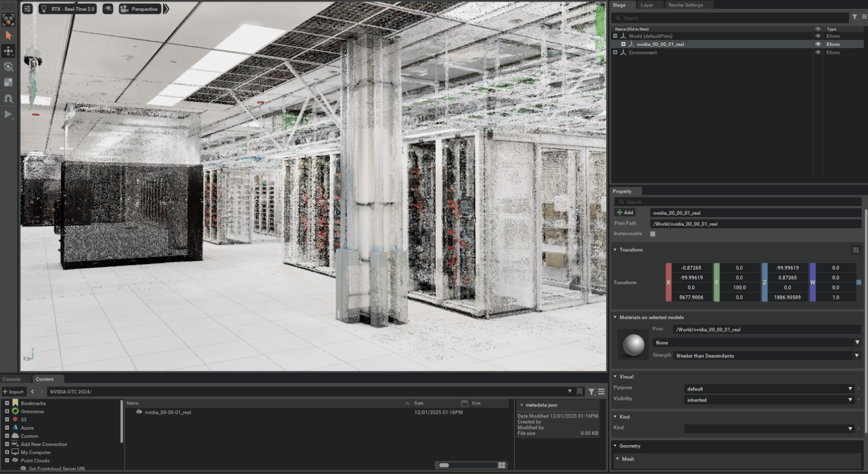Activate the Rotate tool

[x=8, y=67]
